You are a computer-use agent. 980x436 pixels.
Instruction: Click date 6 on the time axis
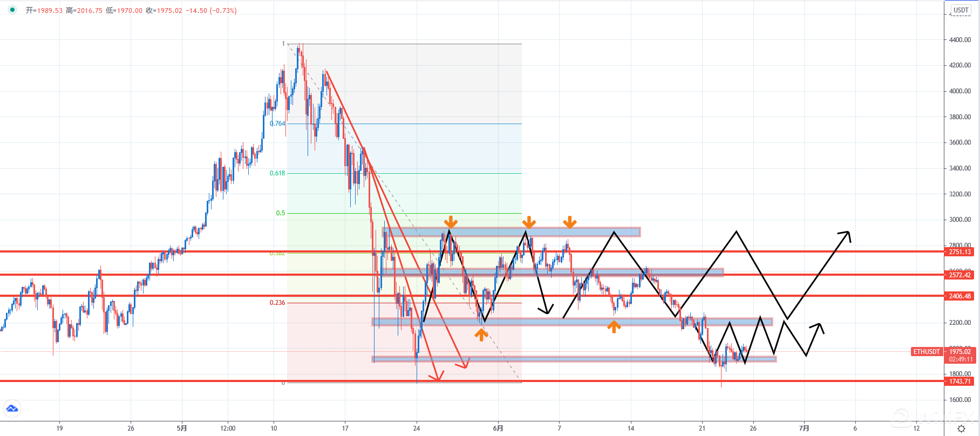point(855,428)
